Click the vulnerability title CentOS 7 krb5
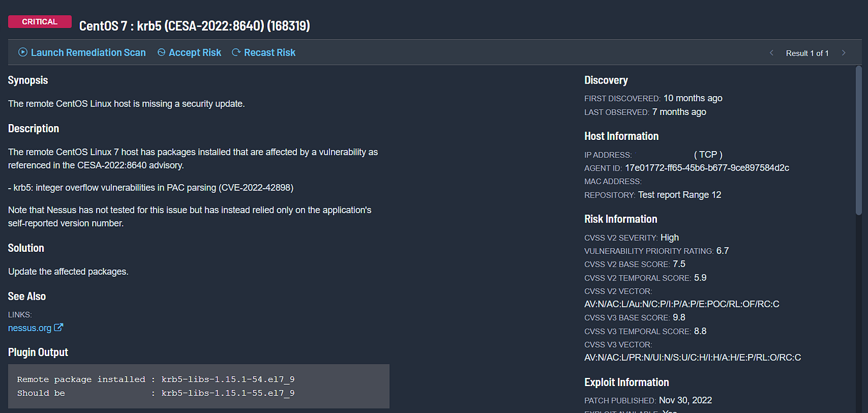This screenshot has height=413, width=868. [194, 26]
